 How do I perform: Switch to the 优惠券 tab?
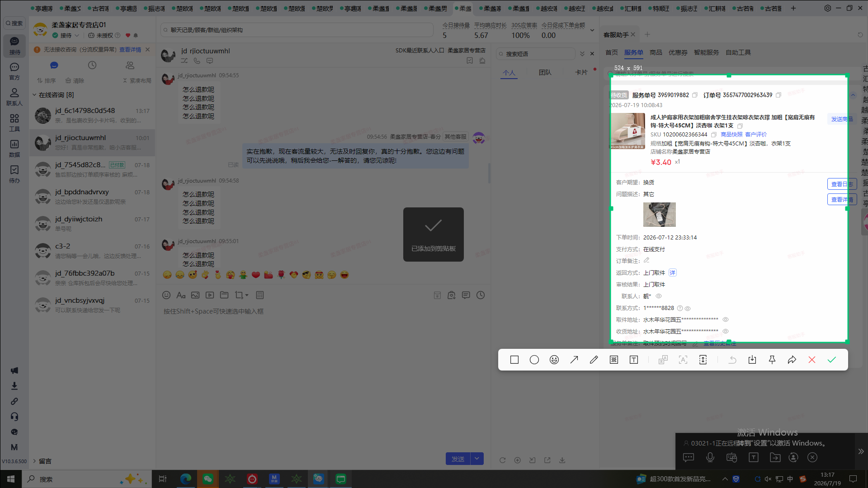[678, 52]
